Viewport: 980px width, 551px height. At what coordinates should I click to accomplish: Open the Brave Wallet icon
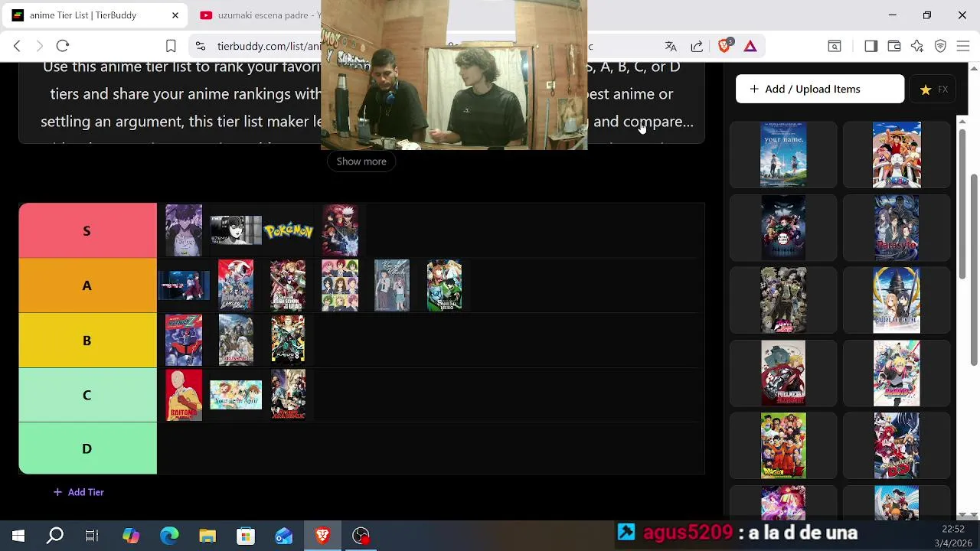[x=893, y=46]
